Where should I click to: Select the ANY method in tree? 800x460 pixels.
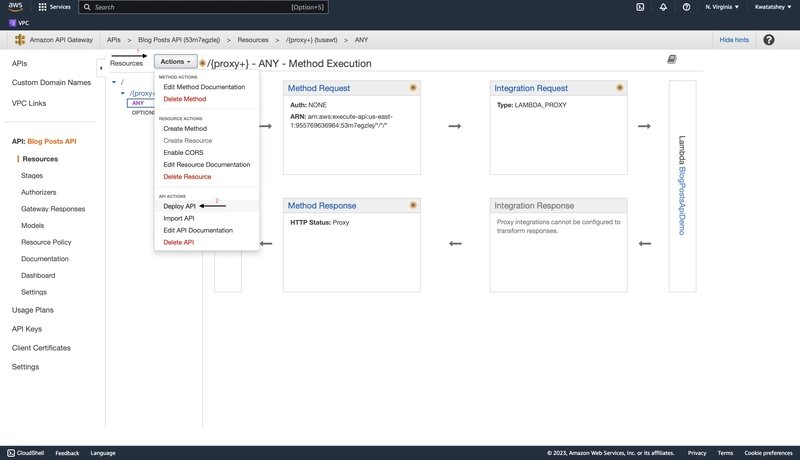coord(138,103)
